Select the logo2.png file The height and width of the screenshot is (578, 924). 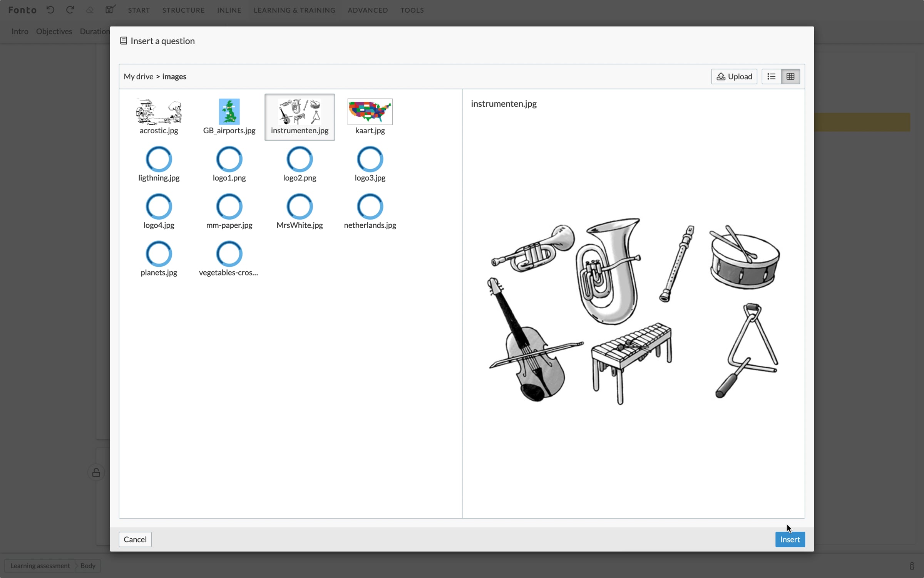tap(300, 164)
